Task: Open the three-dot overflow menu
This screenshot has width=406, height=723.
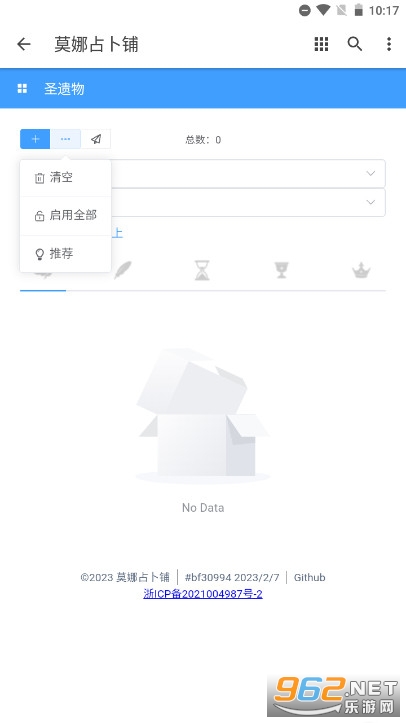Action: (x=389, y=44)
